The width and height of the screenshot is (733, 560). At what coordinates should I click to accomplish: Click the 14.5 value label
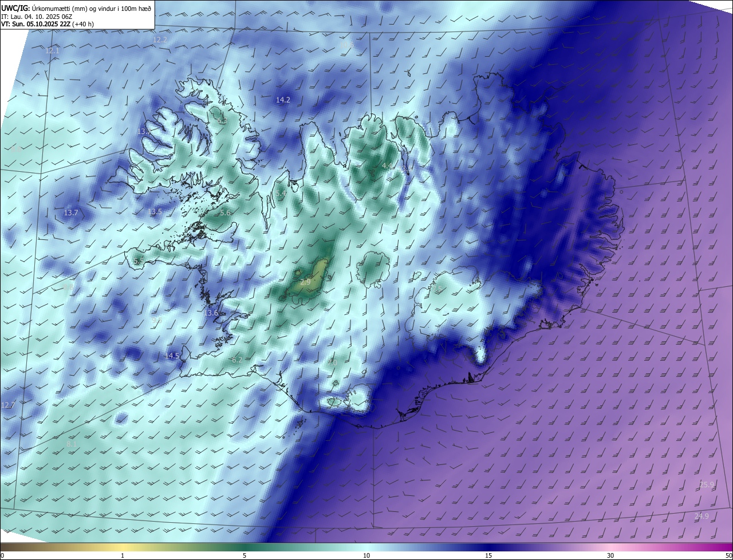pos(172,356)
